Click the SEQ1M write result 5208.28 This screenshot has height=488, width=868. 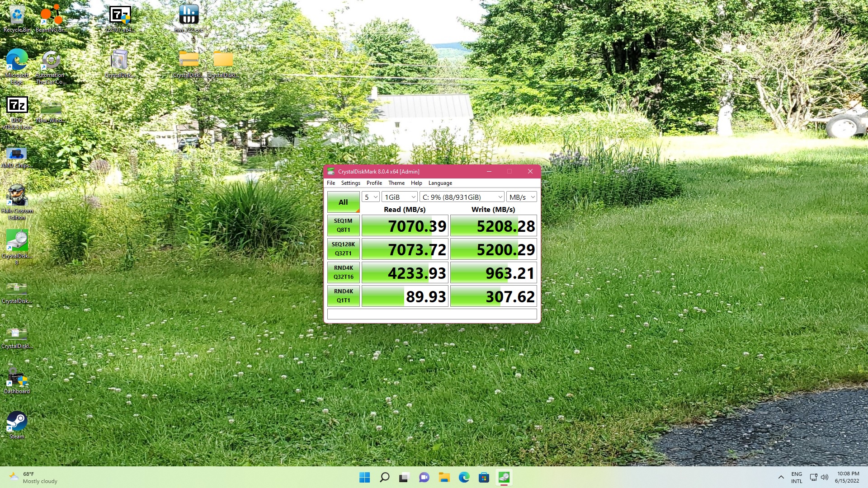[x=494, y=225]
